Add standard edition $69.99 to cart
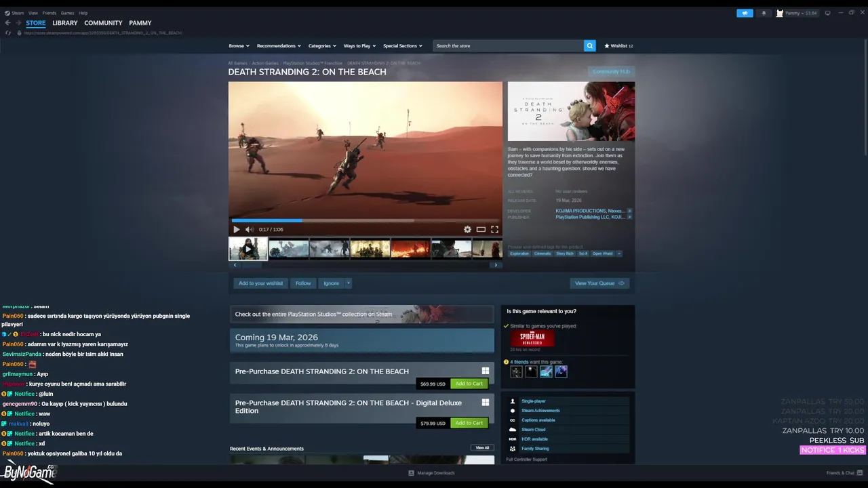This screenshot has width=868, height=488. pyautogui.click(x=469, y=384)
